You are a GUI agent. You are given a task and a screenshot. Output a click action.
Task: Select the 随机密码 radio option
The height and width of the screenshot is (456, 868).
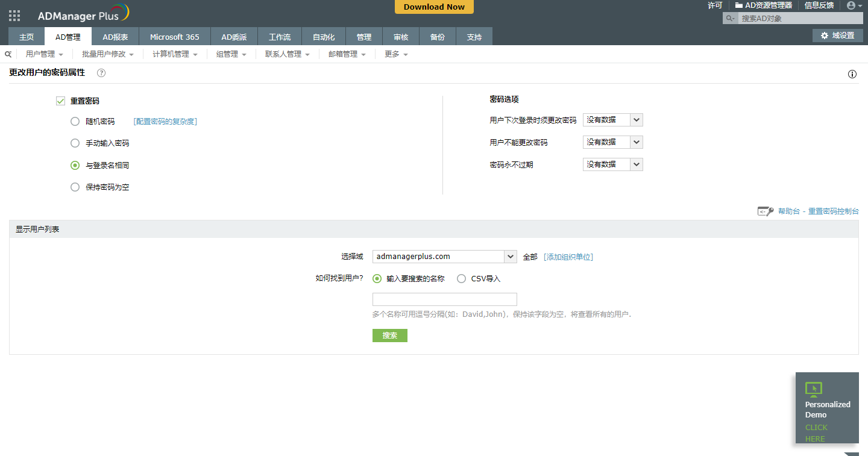tap(75, 121)
